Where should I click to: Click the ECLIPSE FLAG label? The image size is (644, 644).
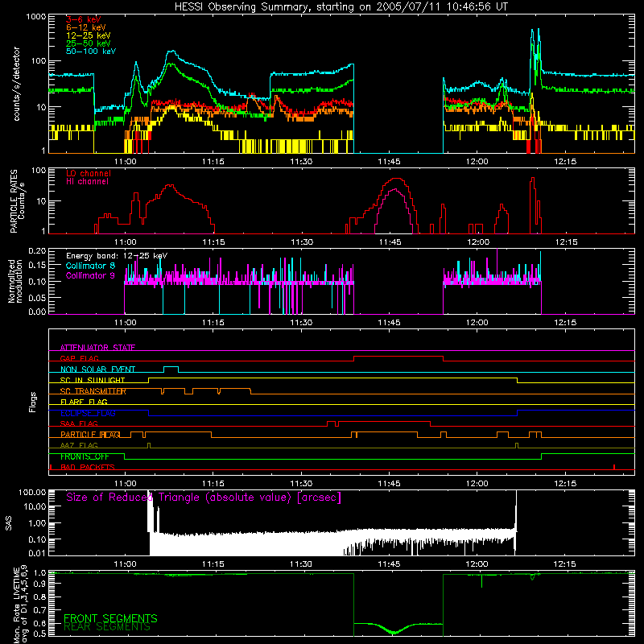[88, 413]
